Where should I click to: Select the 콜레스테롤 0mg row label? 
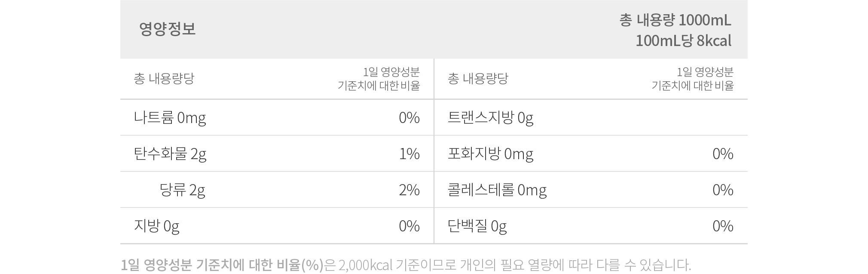[497, 190]
